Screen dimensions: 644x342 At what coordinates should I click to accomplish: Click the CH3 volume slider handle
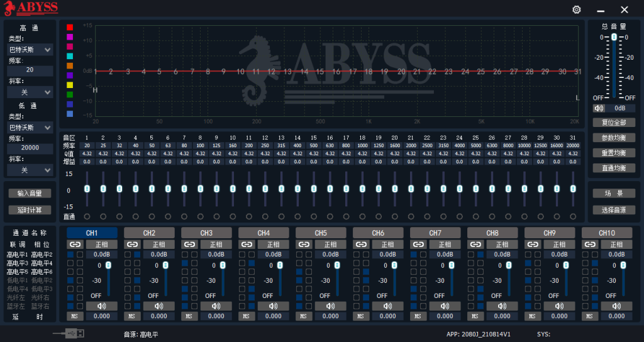tap(223, 265)
